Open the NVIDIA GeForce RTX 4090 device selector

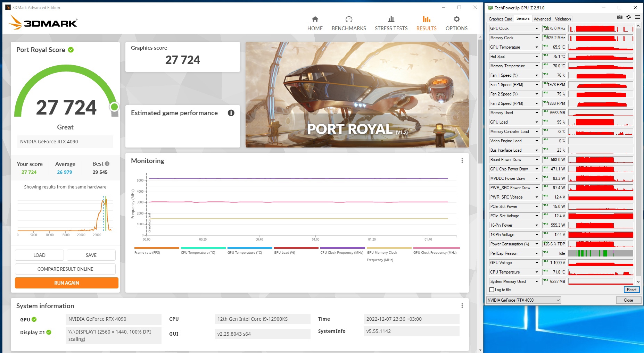click(x=523, y=300)
